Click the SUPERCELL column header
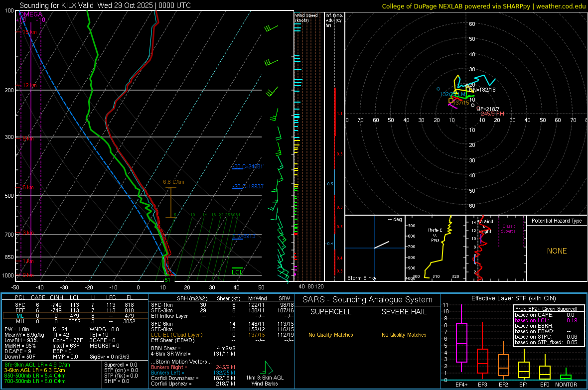The image size is (588, 390). (331, 312)
